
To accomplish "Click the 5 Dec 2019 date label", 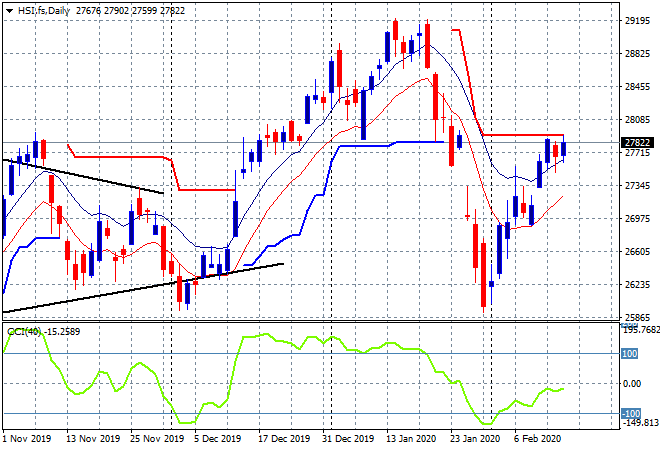I will 218,439.
